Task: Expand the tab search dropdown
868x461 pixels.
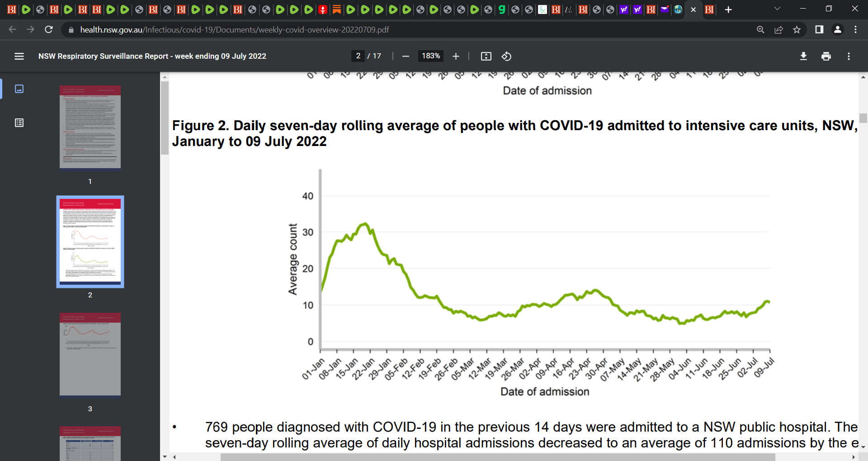Action: [x=777, y=9]
